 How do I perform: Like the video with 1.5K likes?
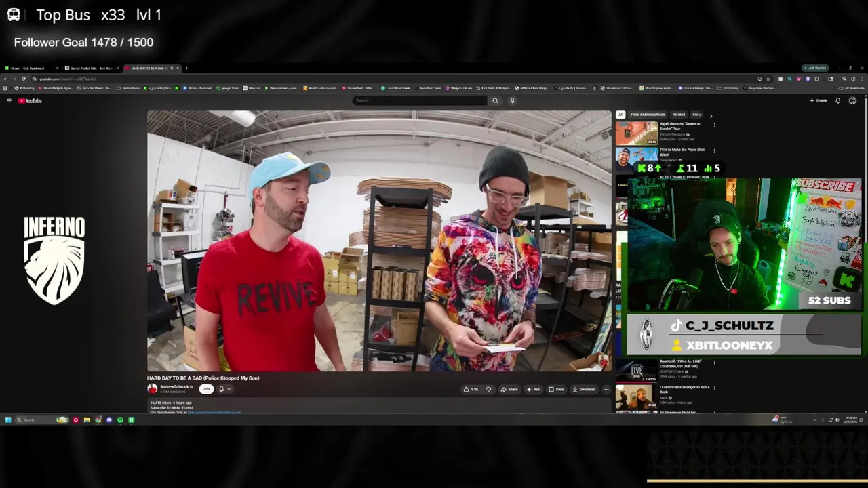coord(471,389)
